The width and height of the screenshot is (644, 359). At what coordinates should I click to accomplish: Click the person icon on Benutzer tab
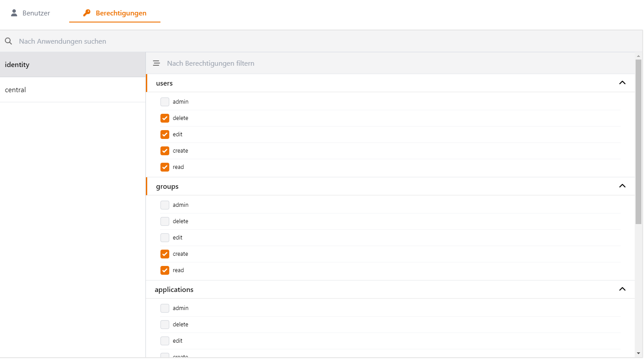[14, 13]
